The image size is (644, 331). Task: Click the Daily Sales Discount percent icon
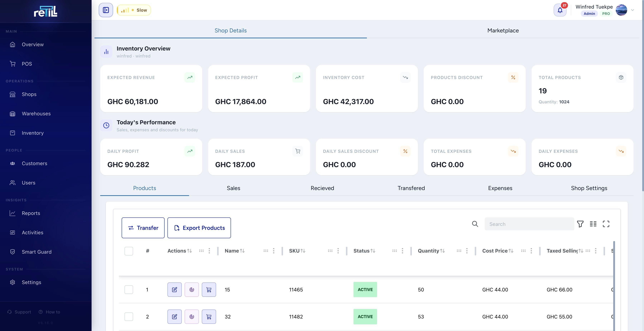coord(405,151)
